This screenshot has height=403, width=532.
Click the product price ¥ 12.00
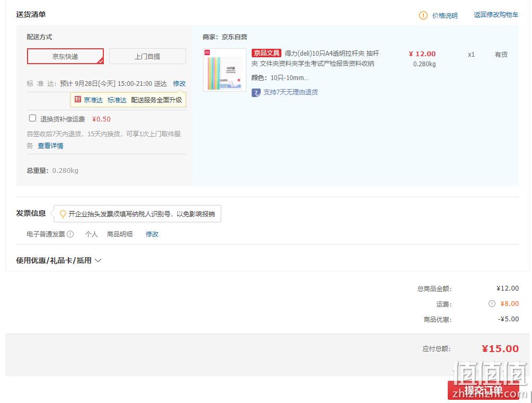point(422,54)
